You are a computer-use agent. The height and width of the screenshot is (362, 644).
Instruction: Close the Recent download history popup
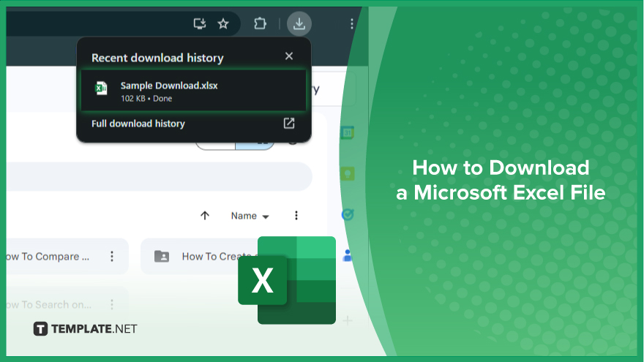point(289,56)
